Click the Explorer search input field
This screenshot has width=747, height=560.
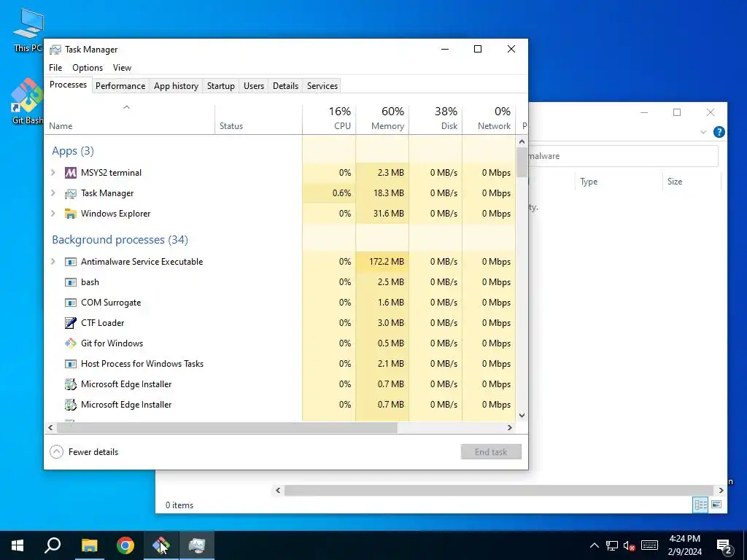point(623,156)
